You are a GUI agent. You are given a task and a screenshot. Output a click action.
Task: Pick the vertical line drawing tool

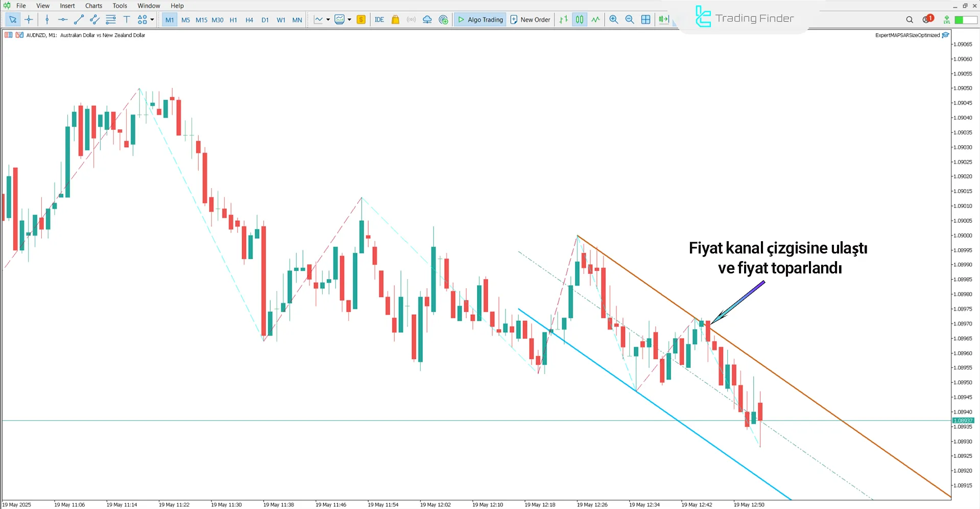[47, 19]
